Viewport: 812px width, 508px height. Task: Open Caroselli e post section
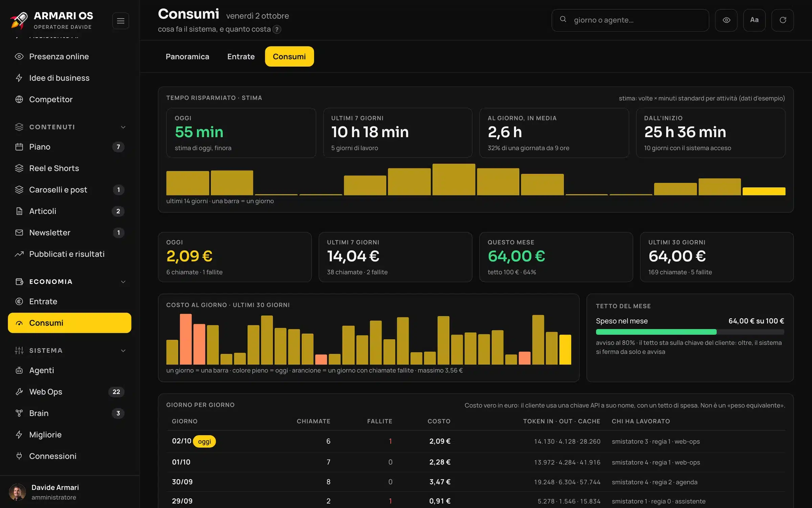point(69,190)
